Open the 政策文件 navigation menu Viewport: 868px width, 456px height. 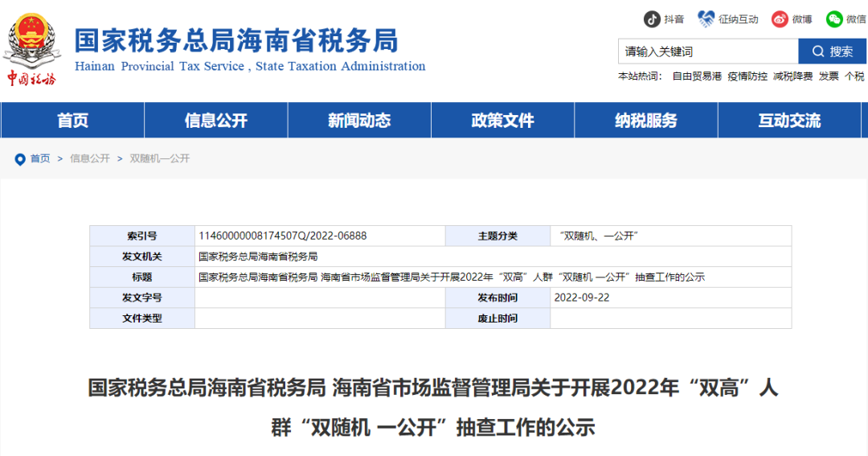coord(502,121)
